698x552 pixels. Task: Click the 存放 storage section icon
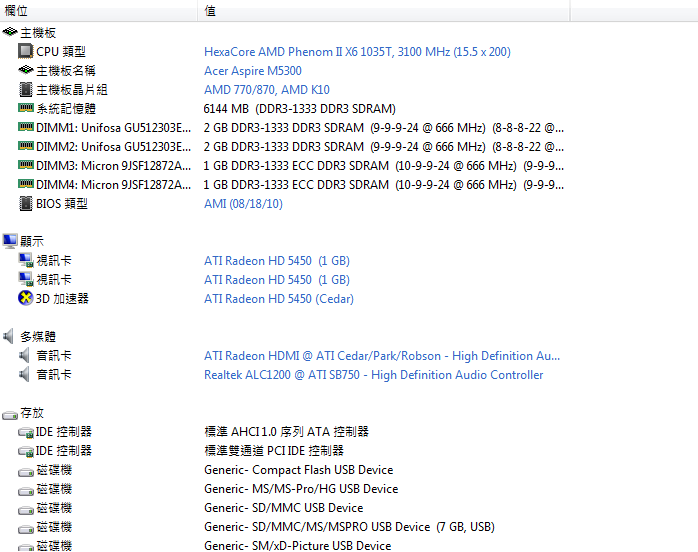point(10,415)
